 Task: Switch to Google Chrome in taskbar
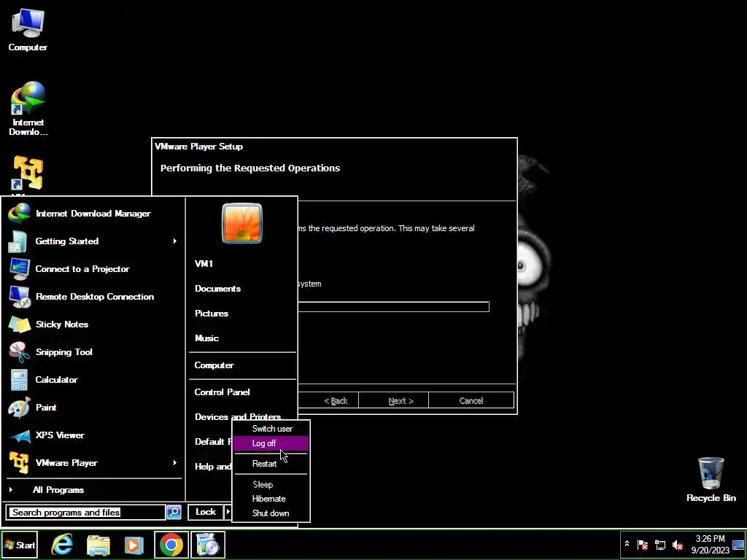[x=171, y=544]
